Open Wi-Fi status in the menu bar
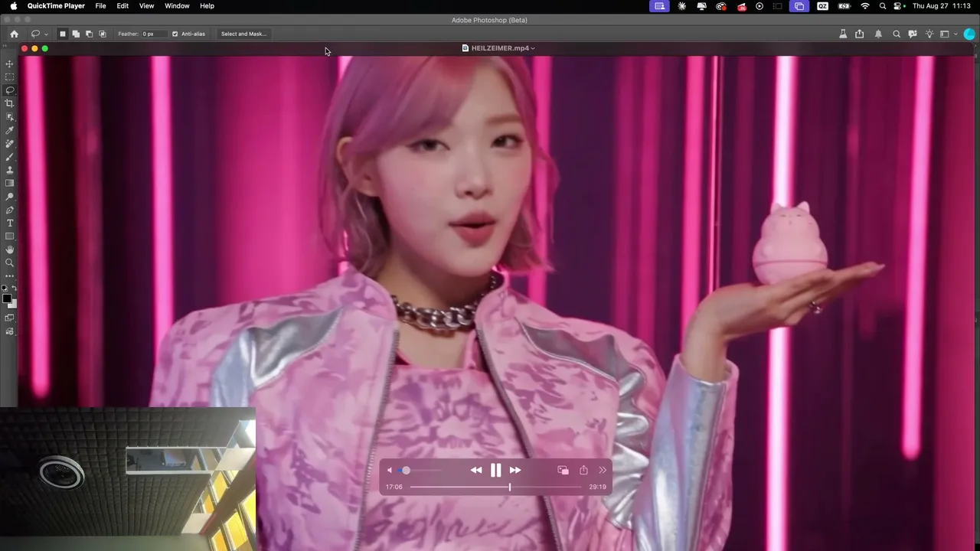Image resolution: width=980 pixels, height=551 pixels. point(865,6)
